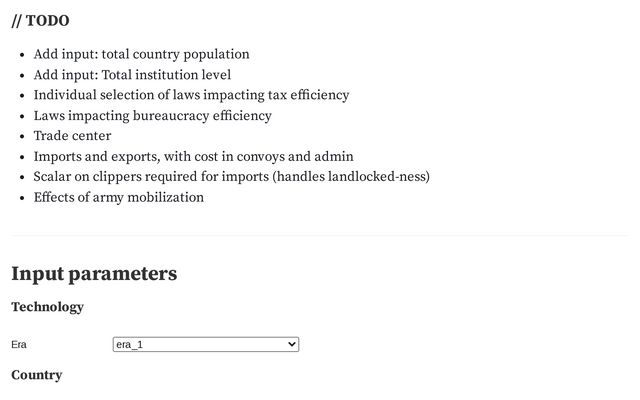Image resolution: width=640 pixels, height=400 pixels.
Task: Click the tax efficiency laws list item
Action: pyautogui.click(x=191, y=95)
